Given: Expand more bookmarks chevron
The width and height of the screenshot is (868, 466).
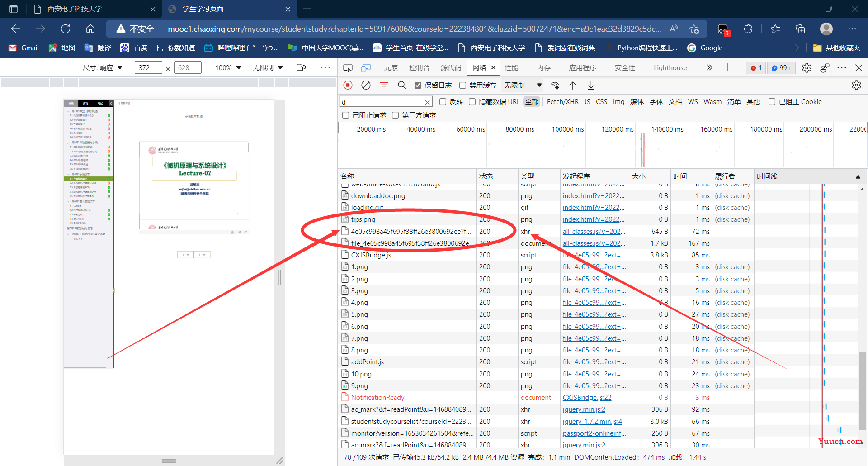Looking at the screenshot, I should pyautogui.click(x=797, y=48).
